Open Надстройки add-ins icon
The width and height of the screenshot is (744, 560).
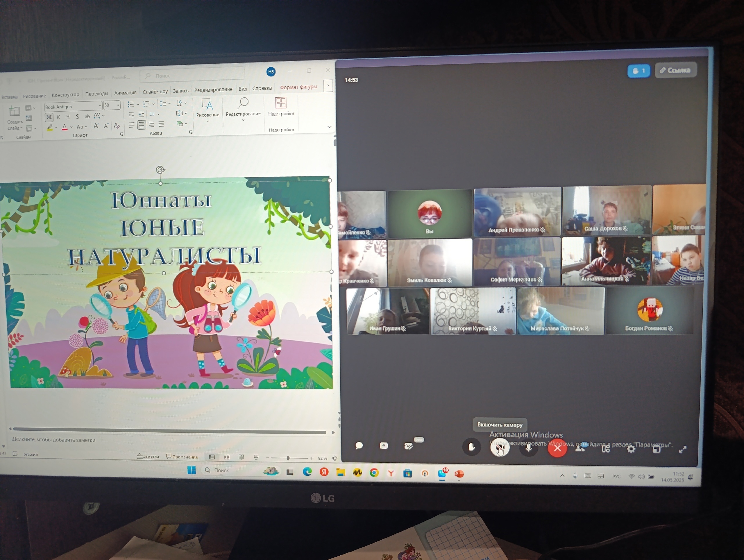click(280, 103)
